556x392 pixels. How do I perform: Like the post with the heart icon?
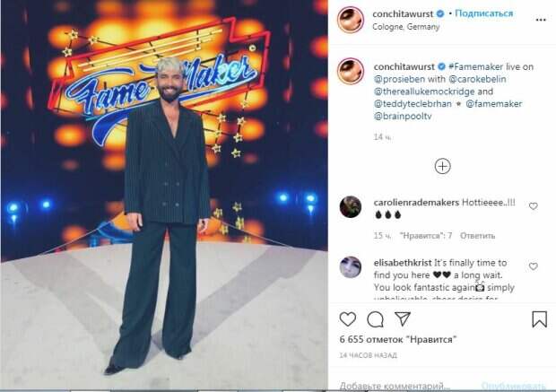click(x=348, y=319)
